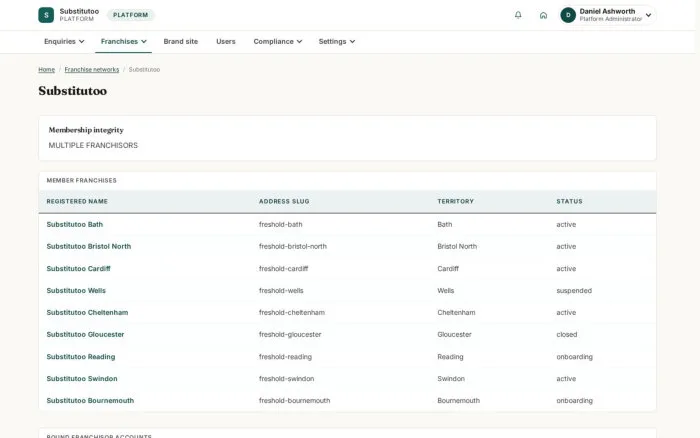Screen dimensions: 700x438
Task: Open the notifications bell icon
Action: click(518, 15)
